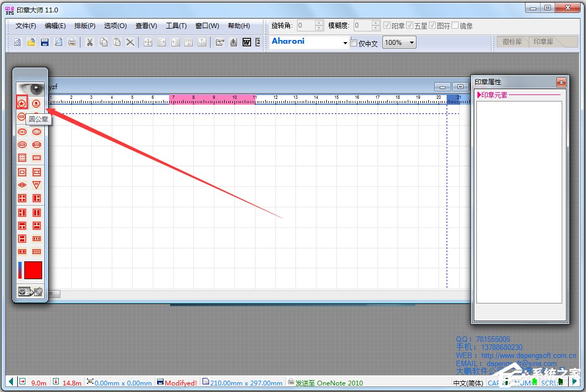
Task: Save with the floppy disk icon
Action: click(45, 42)
